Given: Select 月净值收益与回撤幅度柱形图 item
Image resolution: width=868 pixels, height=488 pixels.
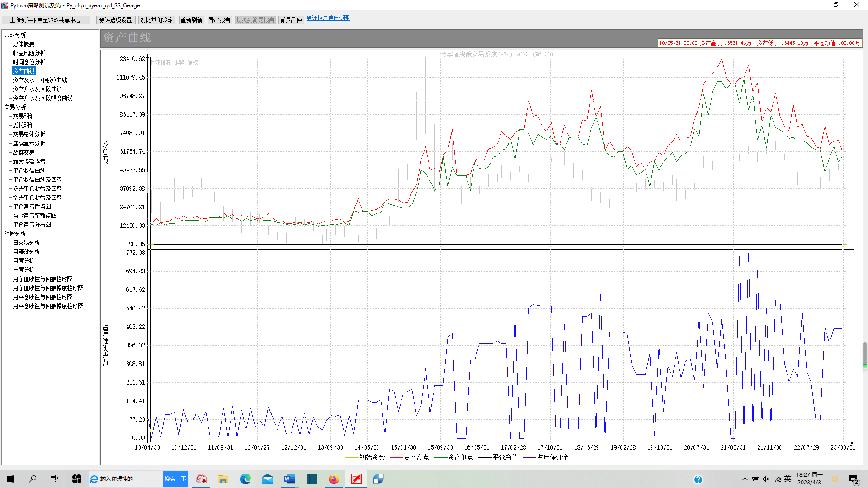Looking at the screenshot, I should click(x=48, y=288).
